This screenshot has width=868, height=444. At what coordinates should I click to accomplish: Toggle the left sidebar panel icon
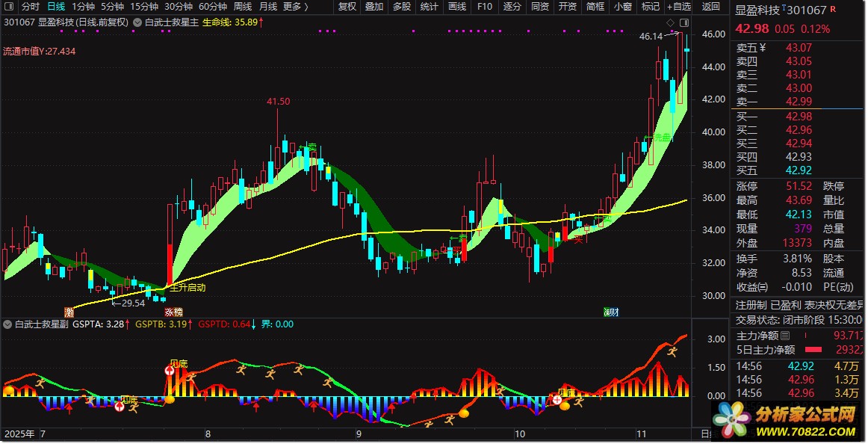tap(9, 7)
